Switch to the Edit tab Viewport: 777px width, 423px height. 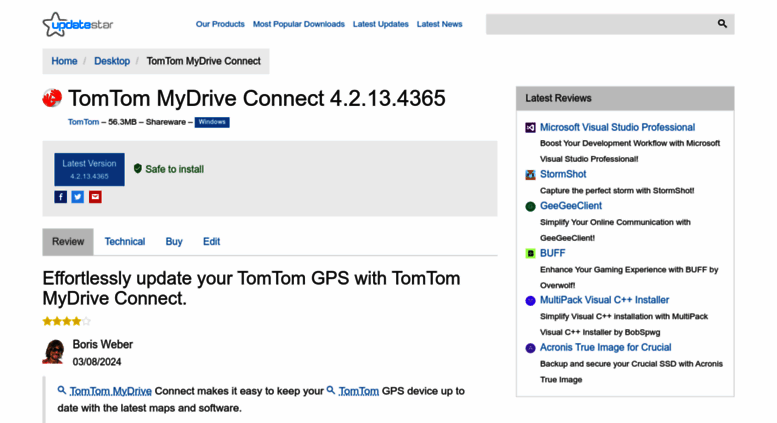(212, 242)
